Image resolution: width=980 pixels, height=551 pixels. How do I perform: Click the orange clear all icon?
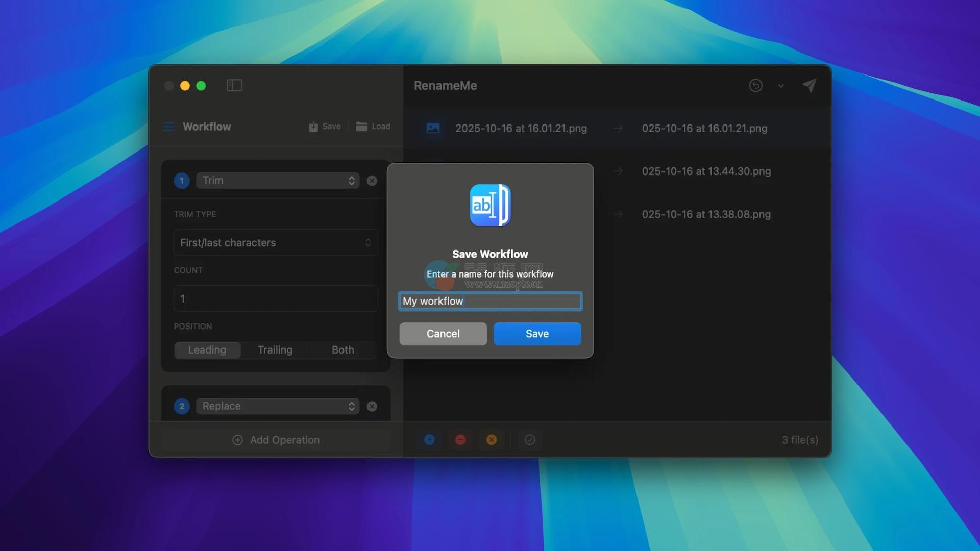[x=492, y=440]
